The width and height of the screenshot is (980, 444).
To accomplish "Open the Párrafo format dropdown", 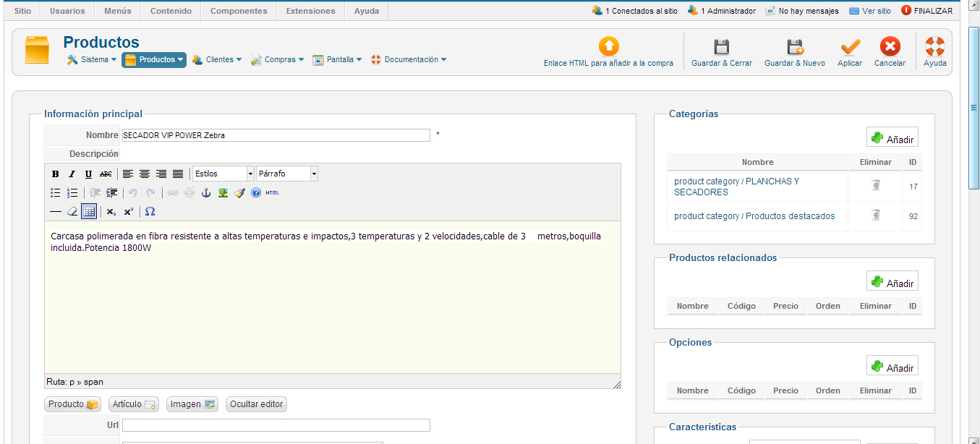I will tap(287, 174).
